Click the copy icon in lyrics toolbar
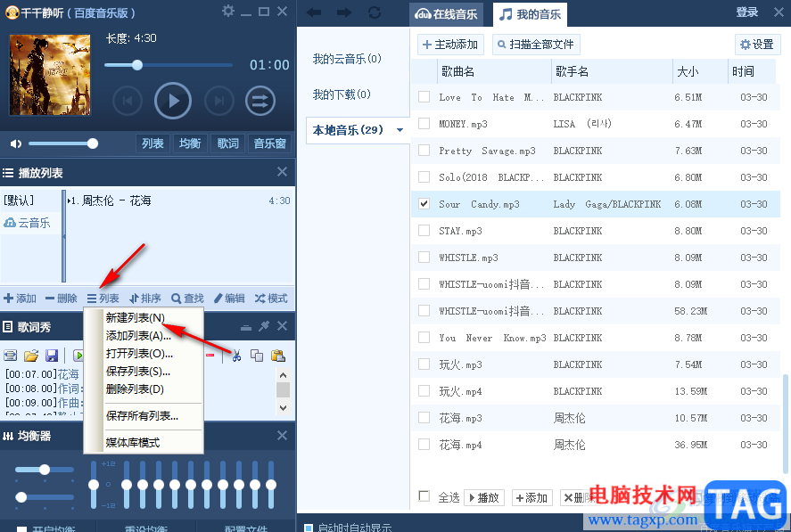Image resolution: width=791 pixels, height=532 pixels. 257,356
